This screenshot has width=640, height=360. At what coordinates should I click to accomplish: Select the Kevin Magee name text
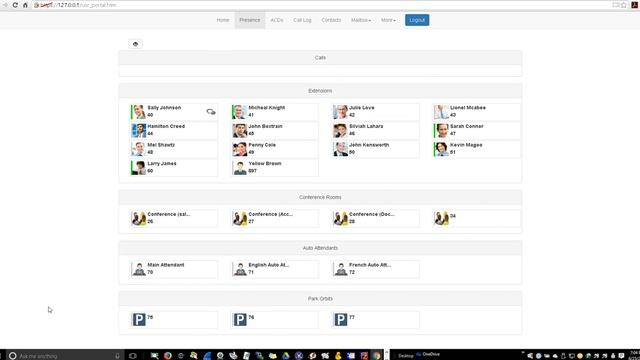[466, 145]
